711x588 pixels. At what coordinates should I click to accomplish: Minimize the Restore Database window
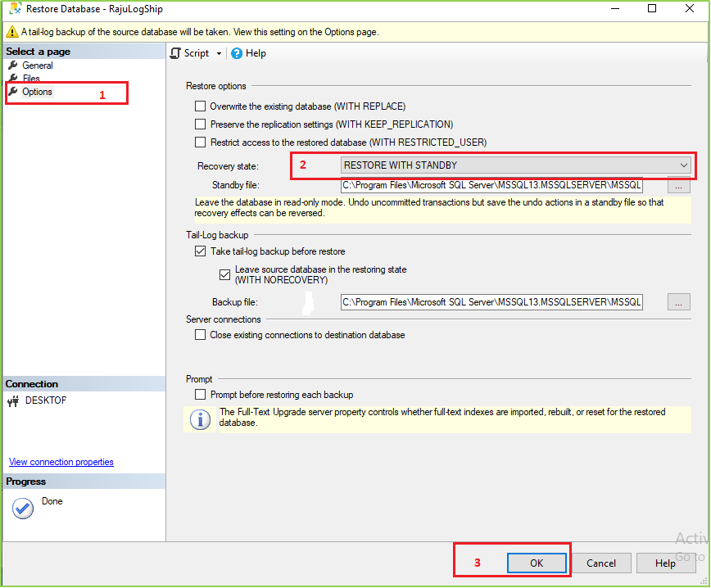coord(615,9)
